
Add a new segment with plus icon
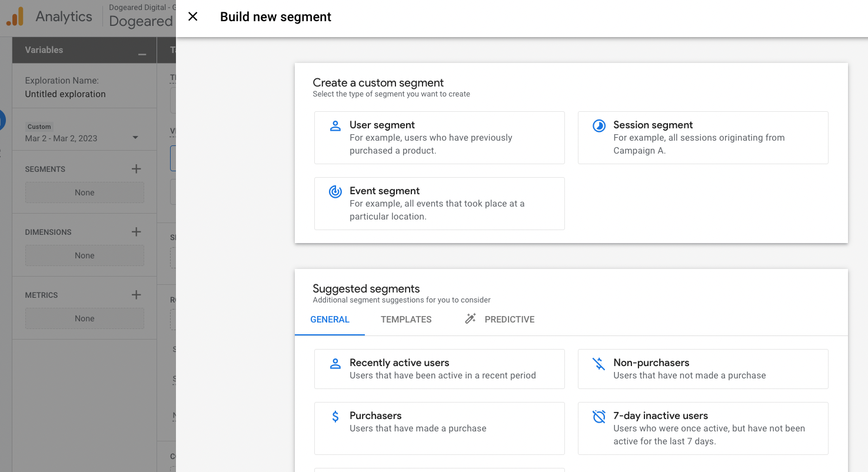(136, 169)
